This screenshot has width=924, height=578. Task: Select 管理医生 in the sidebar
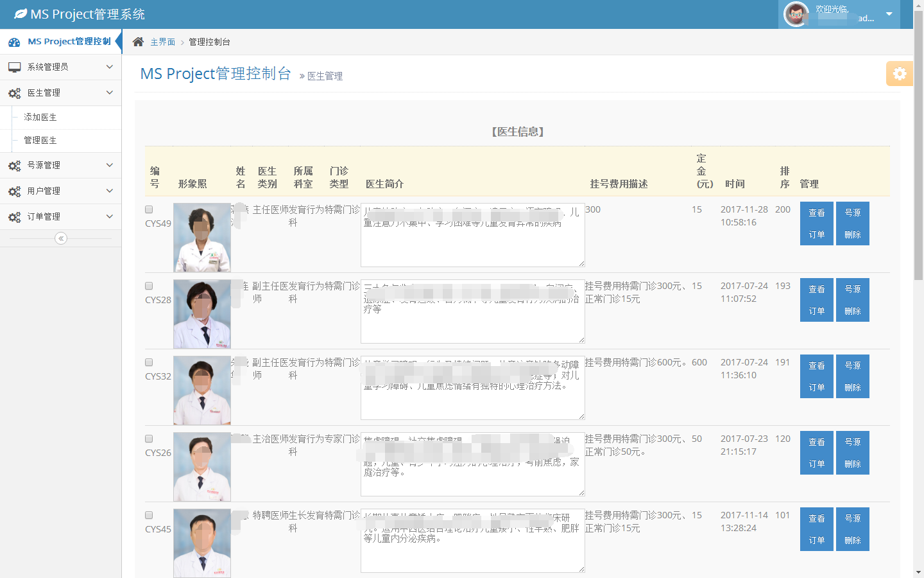pyautogui.click(x=40, y=141)
